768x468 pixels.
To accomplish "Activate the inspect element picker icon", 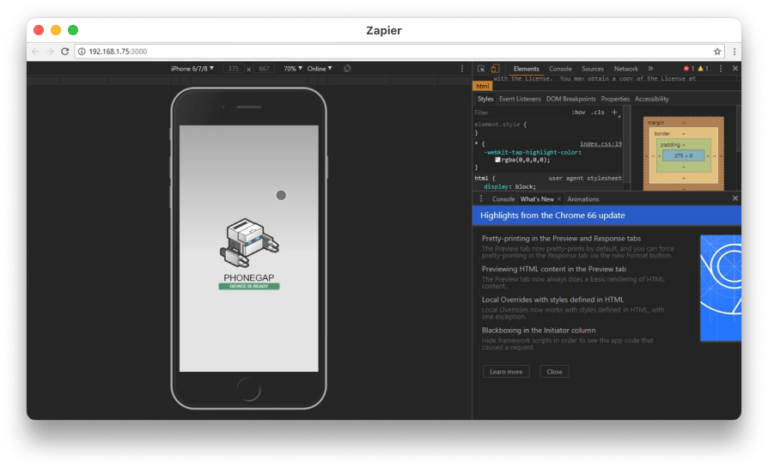I will [x=481, y=69].
